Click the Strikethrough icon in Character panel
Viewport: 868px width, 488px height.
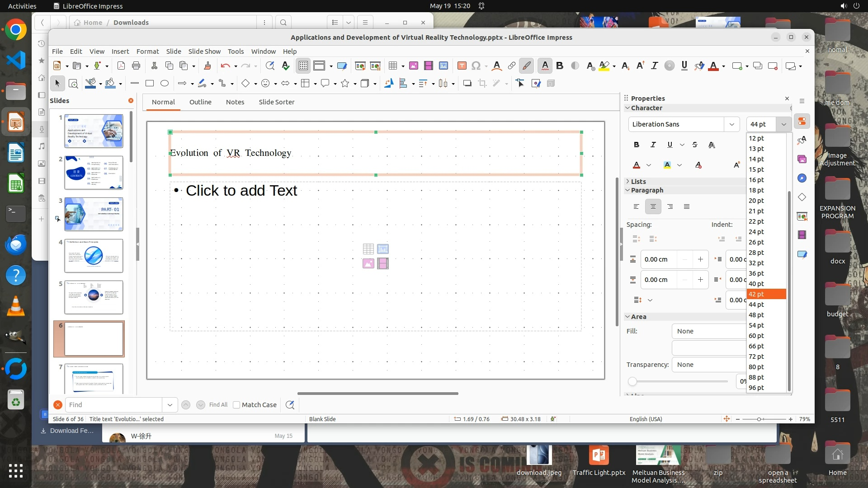click(x=695, y=145)
